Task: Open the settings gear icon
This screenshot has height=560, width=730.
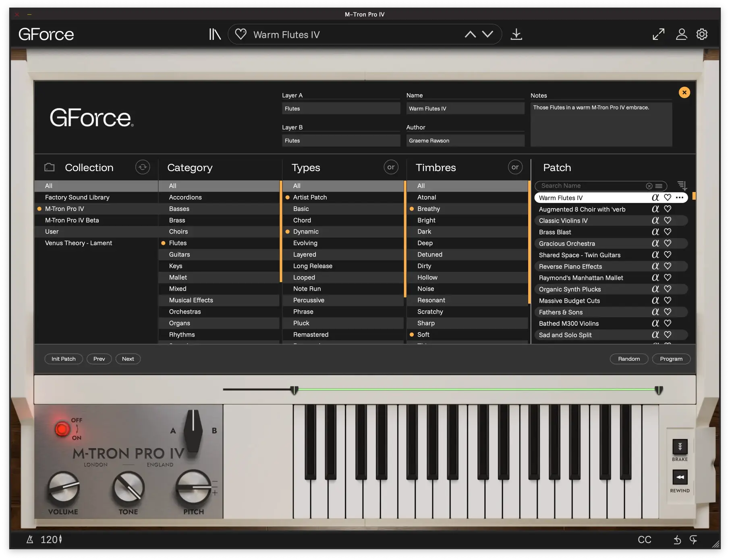Action: tap(702, 34)
